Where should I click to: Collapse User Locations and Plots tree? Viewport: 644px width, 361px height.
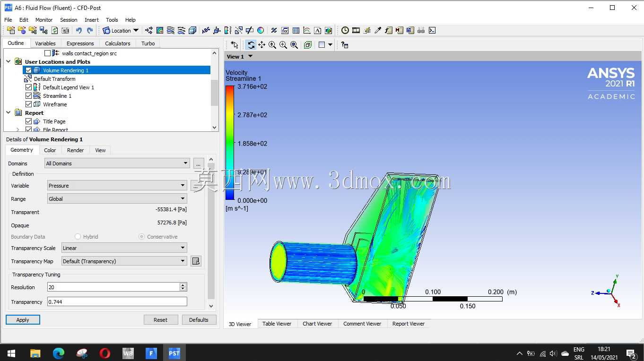coord(9,62)
